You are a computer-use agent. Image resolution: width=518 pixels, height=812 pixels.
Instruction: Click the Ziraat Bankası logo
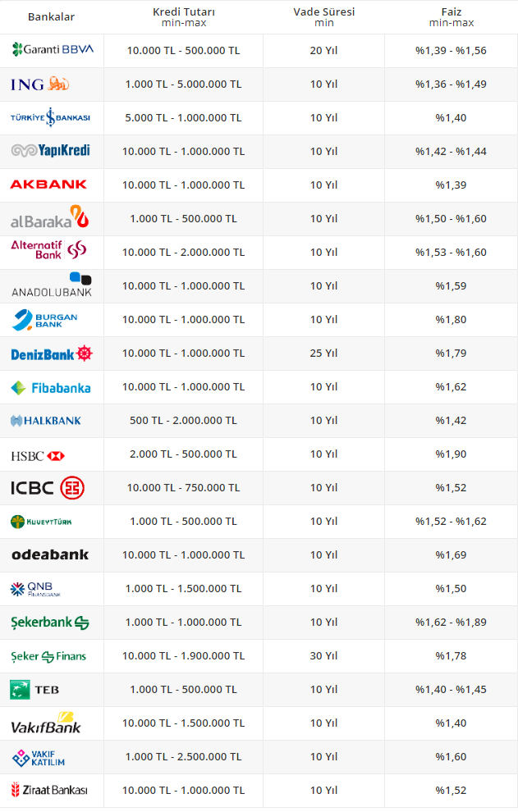tap(48, 791)
